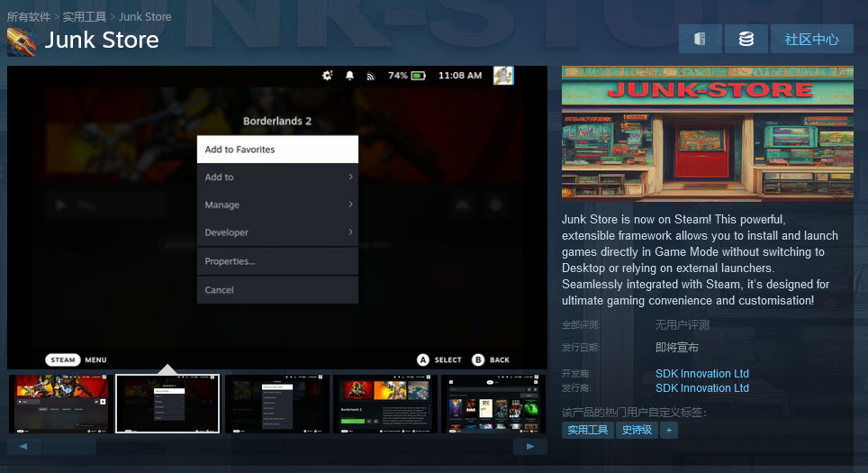The height and width of the screenshot is (473, 868).
Task: Click the notification bell icon
Action: (349, 76)
